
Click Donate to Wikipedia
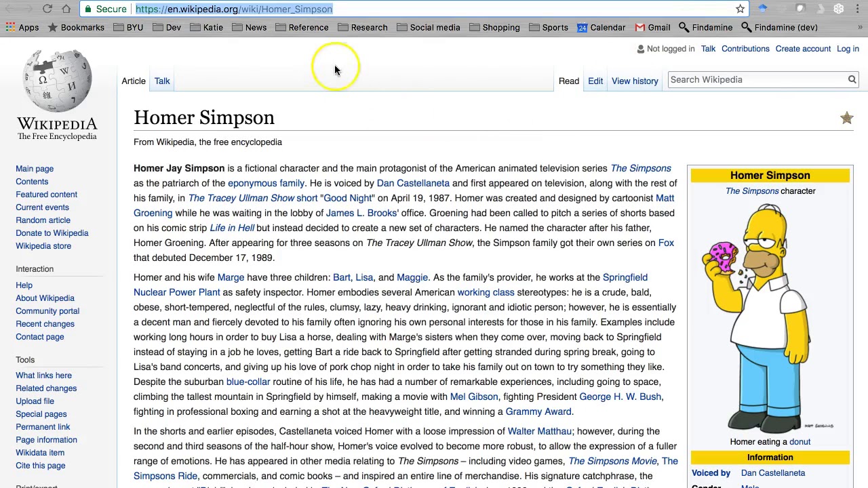click(x=52, y=233)
